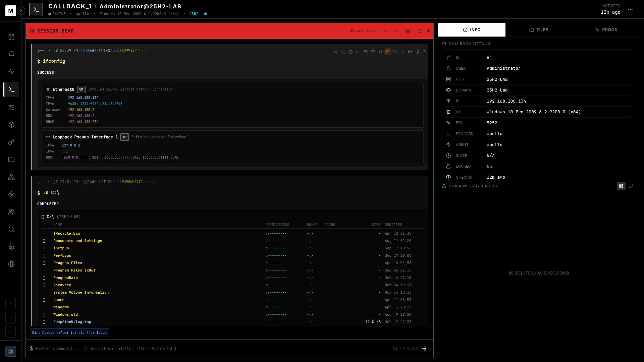
Task: Click the bug icon on ifconfig task
Action: [x=373, y=52]
